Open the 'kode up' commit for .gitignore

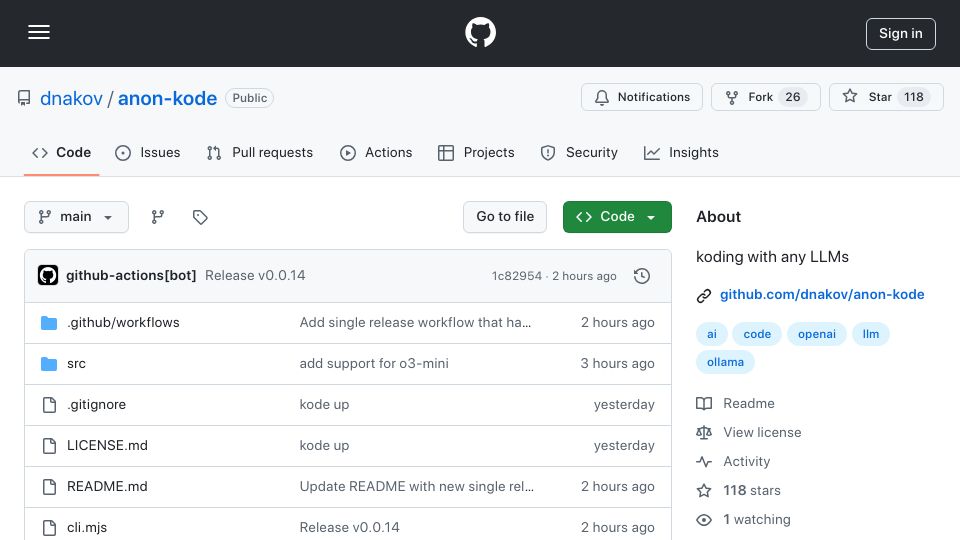pyautogui.click(x=324, y=405)
